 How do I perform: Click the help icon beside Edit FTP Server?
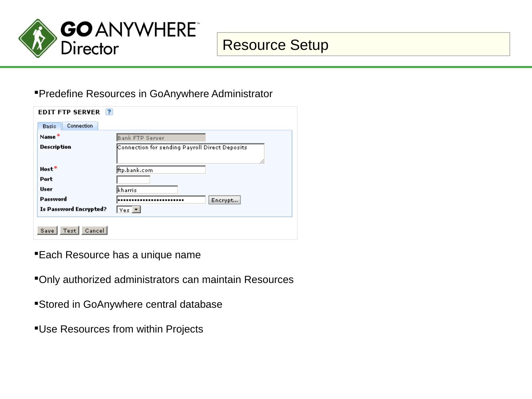pyautogui.click(x=109, y=112)
